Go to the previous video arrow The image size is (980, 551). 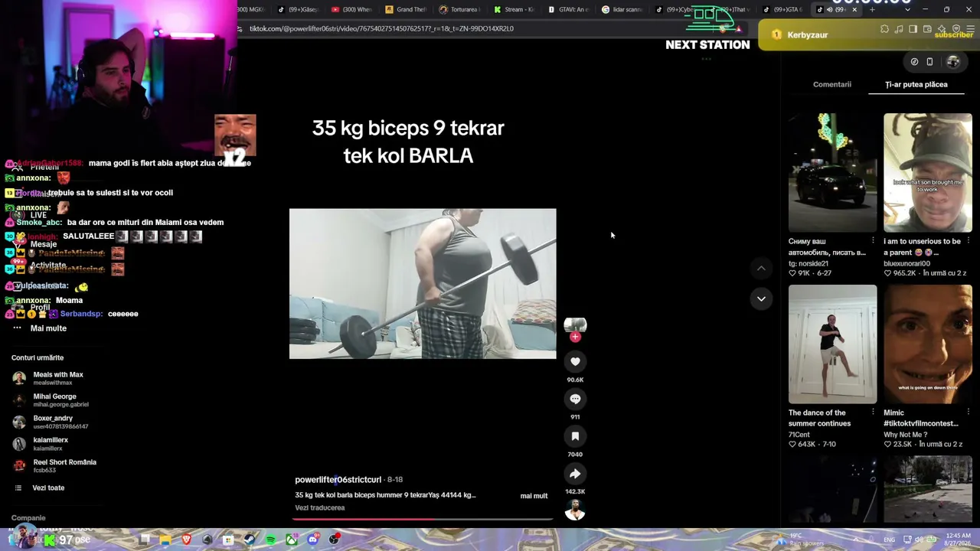click(761, 268)
